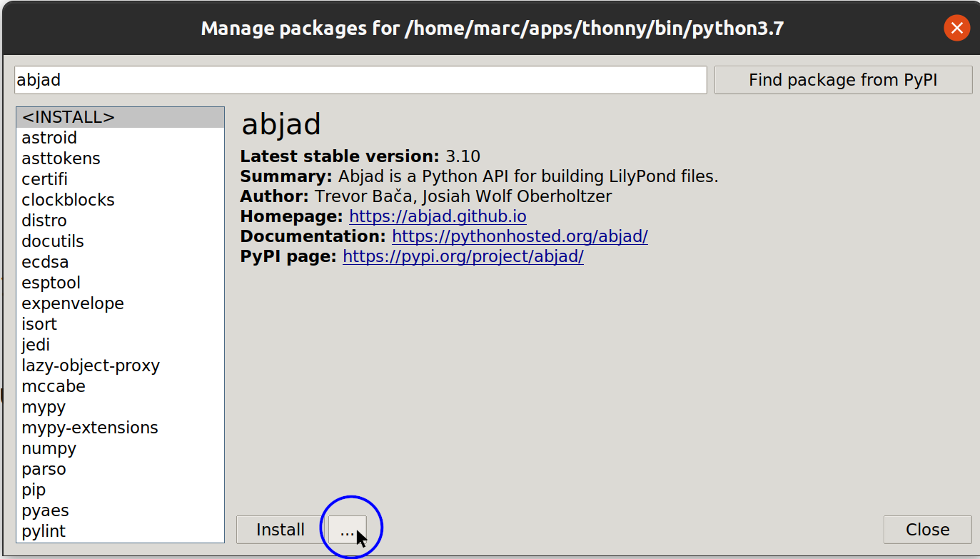Click Find package from PyPI

(843, 80)
